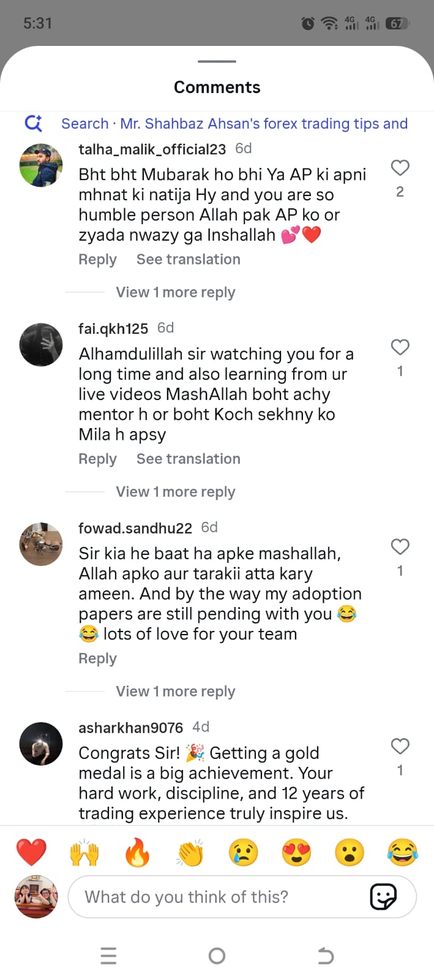Tap the raised hands emoji reaction

84,852
